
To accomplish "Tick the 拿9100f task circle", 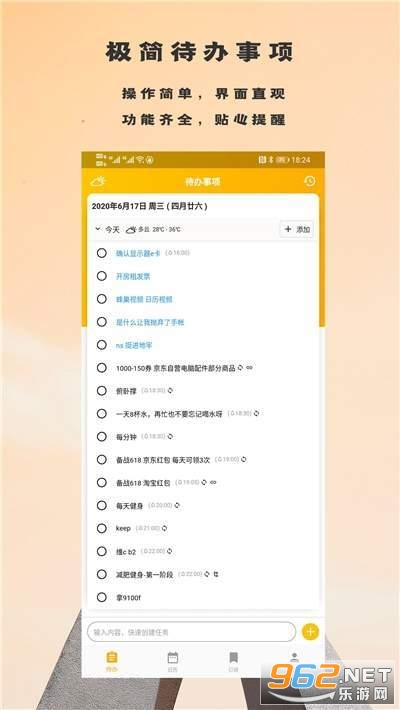I will tap(102, 597).
